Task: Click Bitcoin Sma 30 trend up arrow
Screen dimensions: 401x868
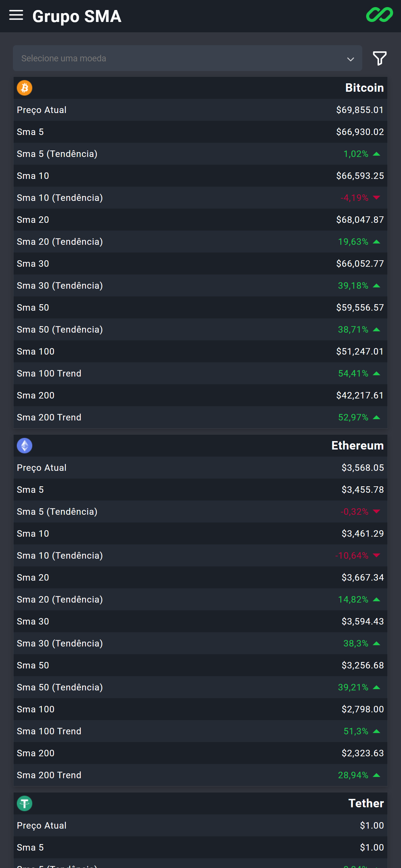Action: (x=376, y=286)
